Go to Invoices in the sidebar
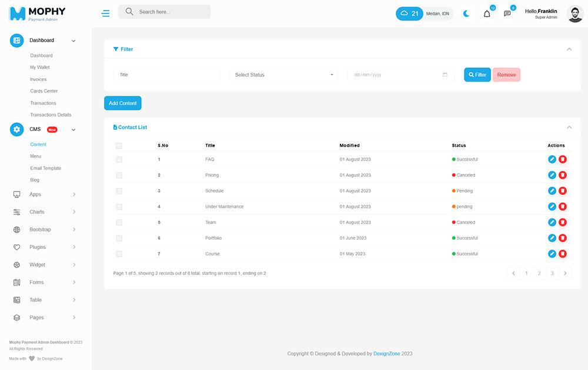This screenshot has height=370, width=588. (38, 79)
